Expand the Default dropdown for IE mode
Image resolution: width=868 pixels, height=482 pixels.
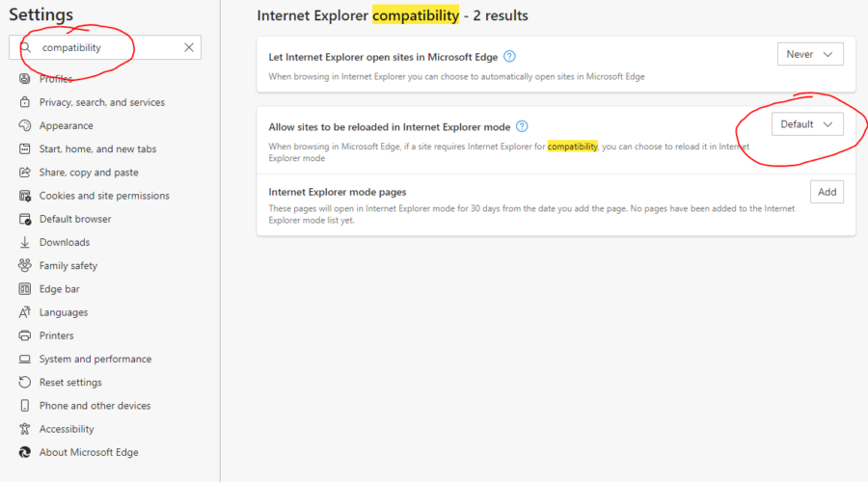click(x=807, y=124)
